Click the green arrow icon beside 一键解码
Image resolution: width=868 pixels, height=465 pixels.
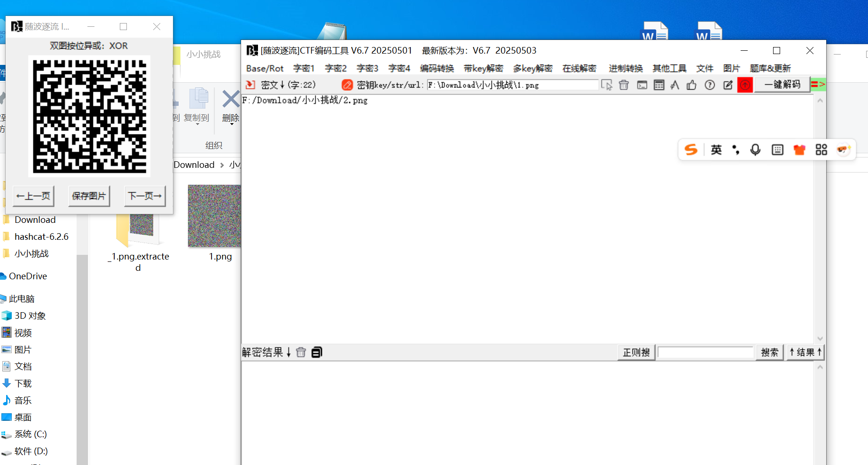pyautogui.click(x=818, y=84)
